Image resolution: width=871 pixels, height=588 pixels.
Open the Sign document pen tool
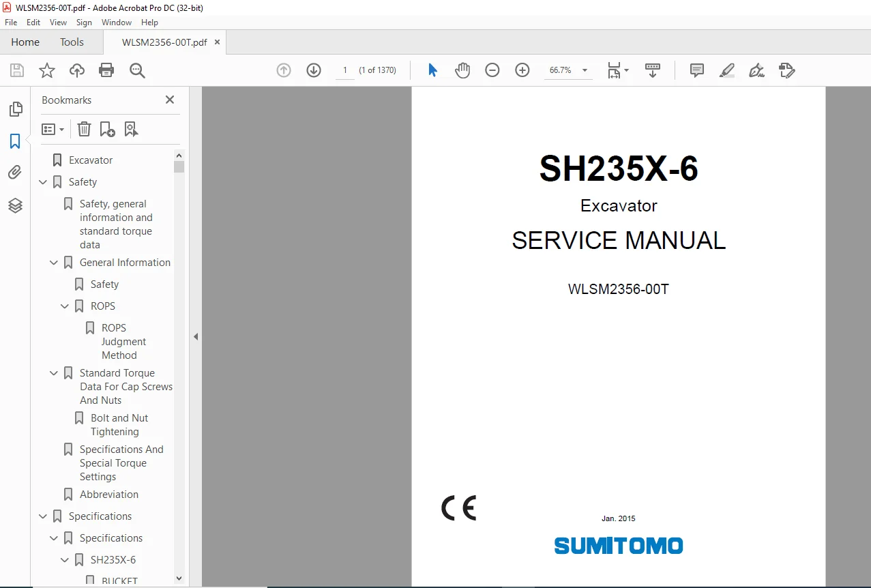click(x=756, y=70)
